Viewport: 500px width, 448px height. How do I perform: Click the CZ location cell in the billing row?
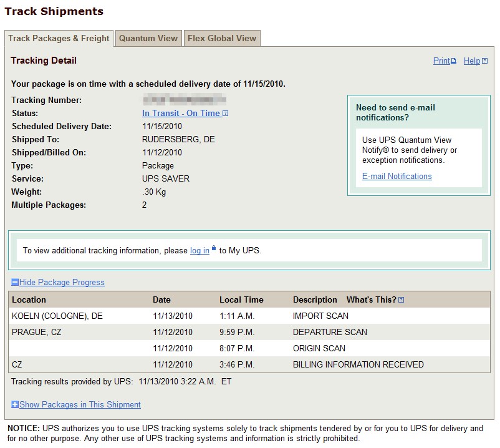17,365
